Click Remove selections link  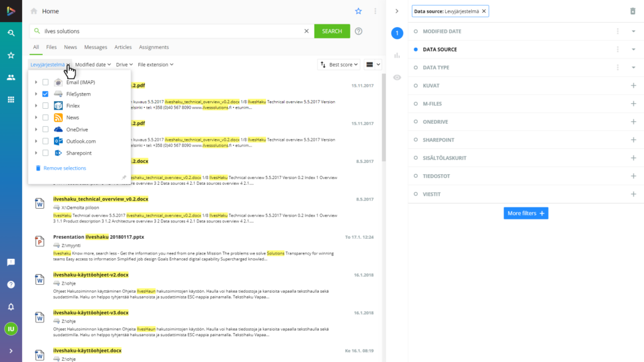61,168
